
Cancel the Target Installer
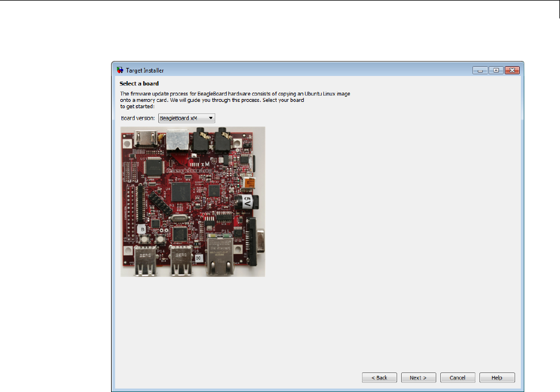[x=458, y=378]
